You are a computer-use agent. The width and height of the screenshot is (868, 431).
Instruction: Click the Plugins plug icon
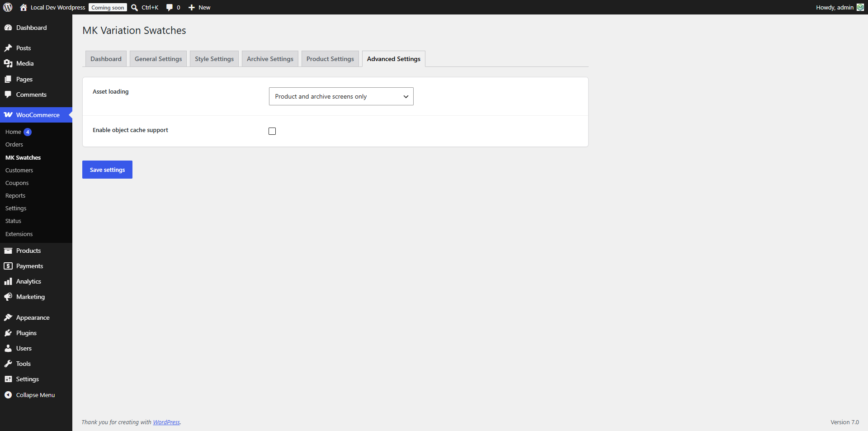(x=8, y=333)
